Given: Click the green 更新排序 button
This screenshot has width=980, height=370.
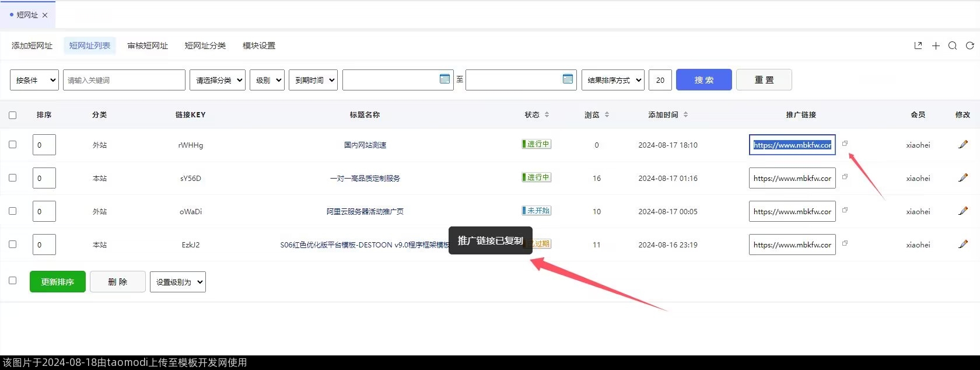Looking at the screenshot, I should pos(58,282).
